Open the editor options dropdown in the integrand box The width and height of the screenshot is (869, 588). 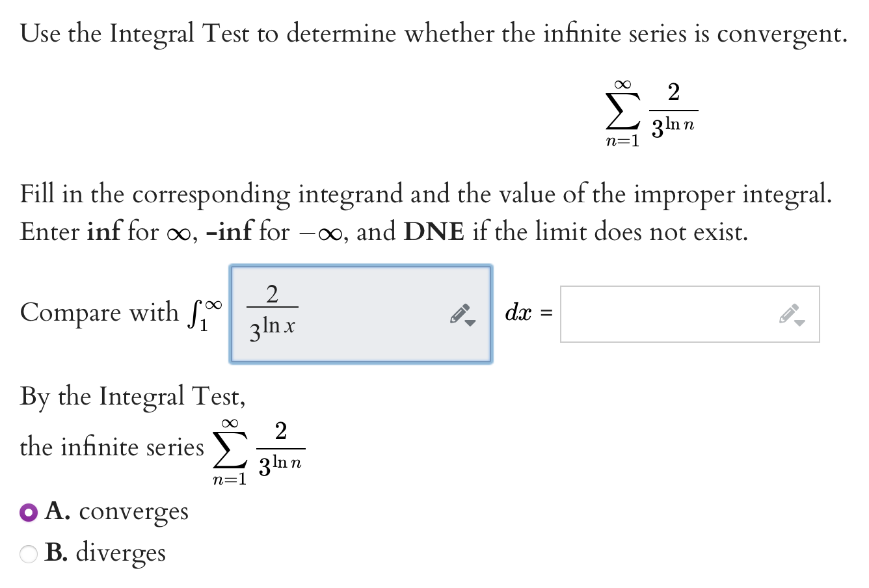pos(470,323)
